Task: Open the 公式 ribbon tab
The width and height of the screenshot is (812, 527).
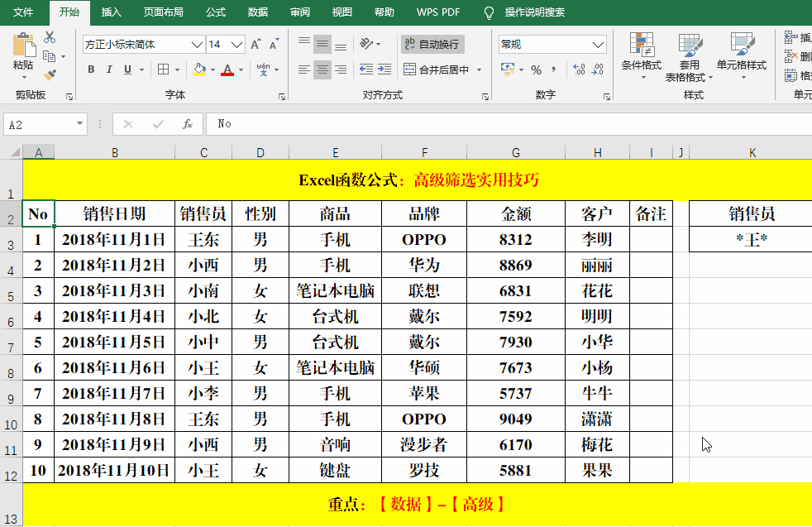Action: (x=216, y=12)
